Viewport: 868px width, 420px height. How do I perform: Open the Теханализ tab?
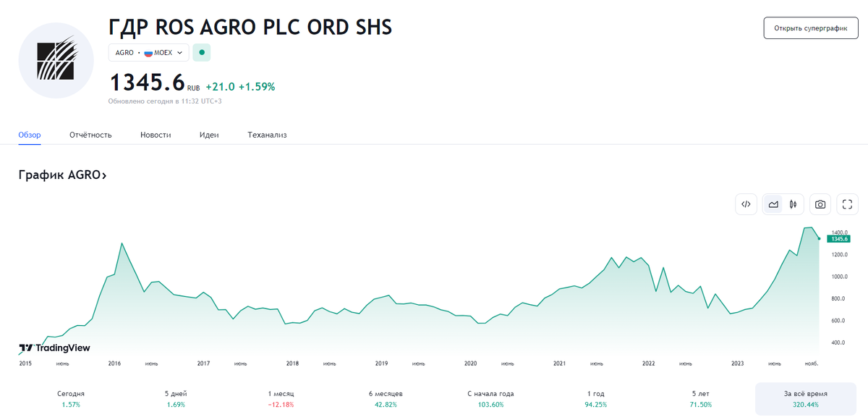pyautogui.click(x=267, y=135)
